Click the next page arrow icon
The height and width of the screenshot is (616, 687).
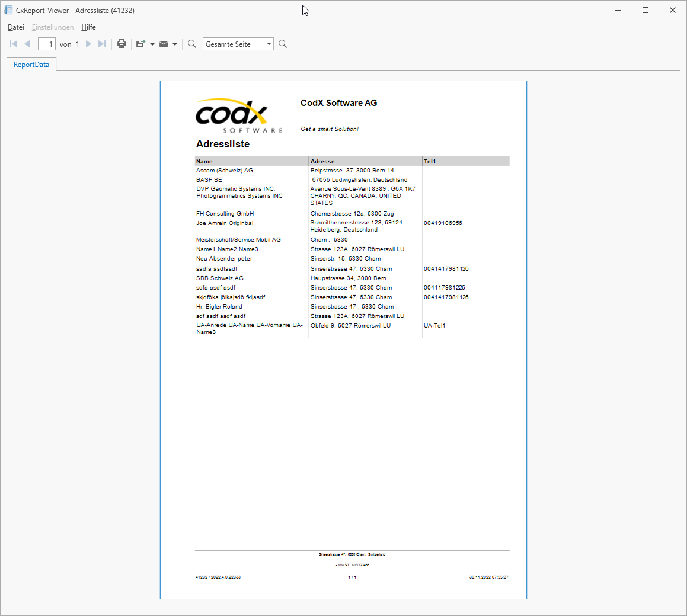point(88,43)
